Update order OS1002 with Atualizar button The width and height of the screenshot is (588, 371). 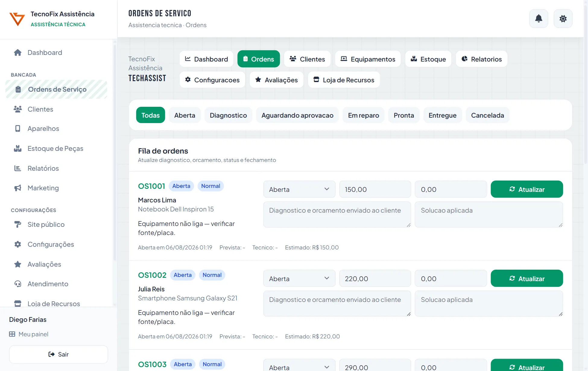527,278
